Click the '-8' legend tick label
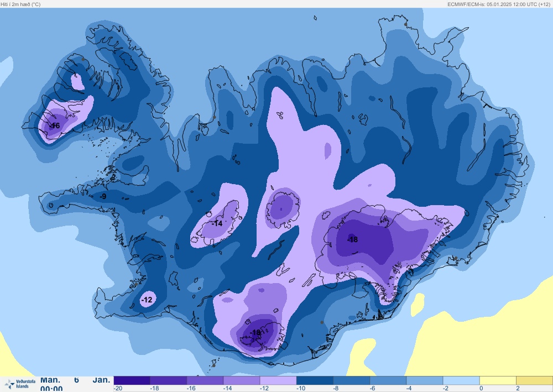This screenshot has height=392, width=553. tap(336, 389)
